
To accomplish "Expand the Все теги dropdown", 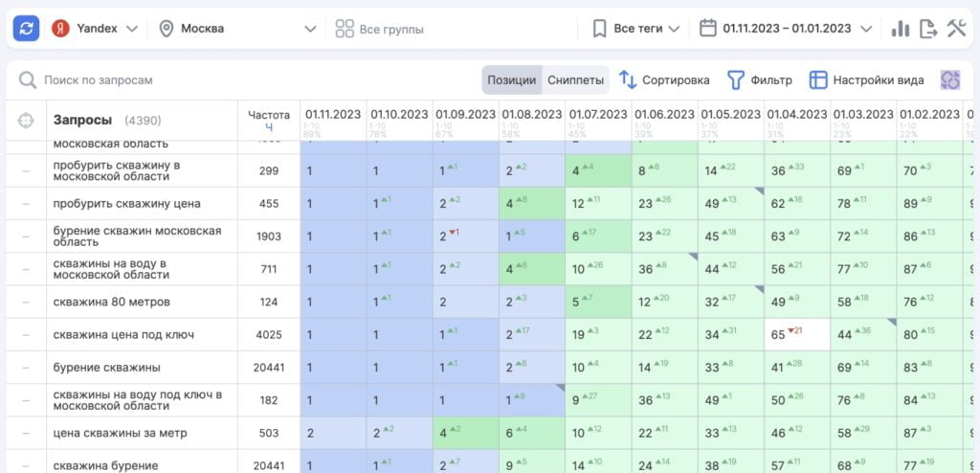I will coord(636,29).
